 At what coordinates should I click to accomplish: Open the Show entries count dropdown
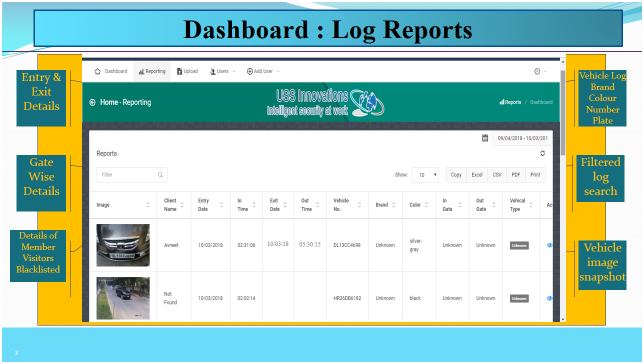[x=426, y=175]
